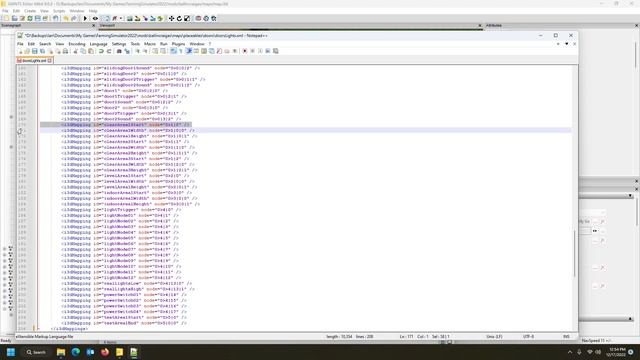Click the Windows Start button
The image size is (640, 360).
[11, 352]
